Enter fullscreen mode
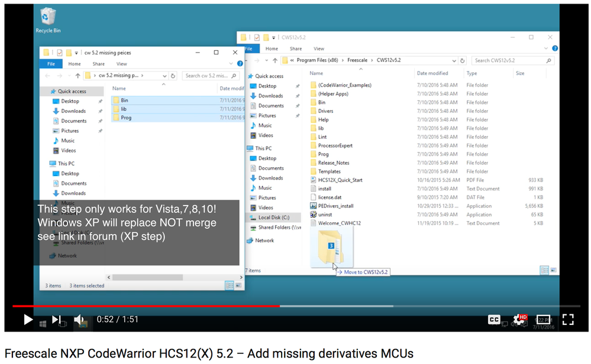This screenshot has height=364, width=591. 568,320
